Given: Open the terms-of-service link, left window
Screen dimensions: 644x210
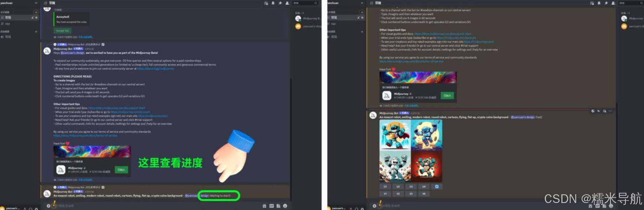Looking at the screenshot, I should pos(86,136).
